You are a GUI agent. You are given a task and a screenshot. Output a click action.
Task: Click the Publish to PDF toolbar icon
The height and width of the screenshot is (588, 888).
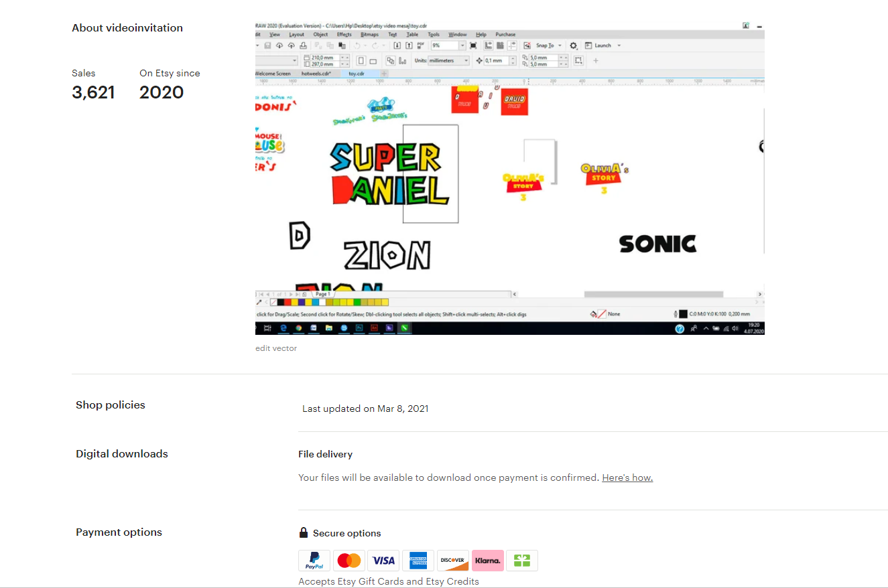coord(421,46)
